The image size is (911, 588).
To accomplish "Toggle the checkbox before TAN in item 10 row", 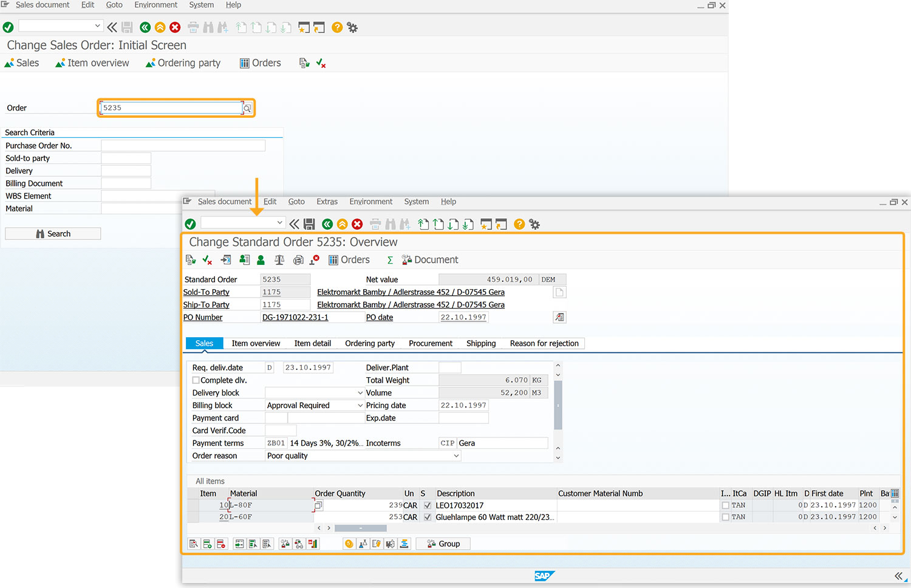I will (x=725, y=505).
